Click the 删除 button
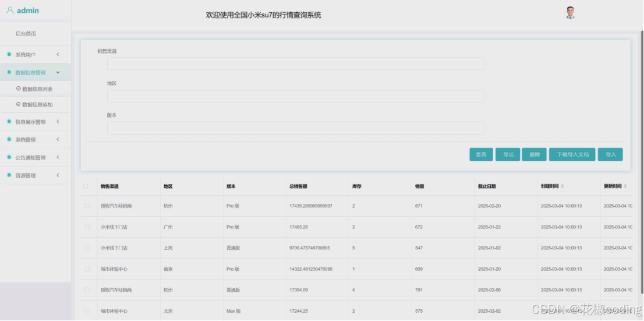Screen dimensions: 644x321 pos(535,154)
